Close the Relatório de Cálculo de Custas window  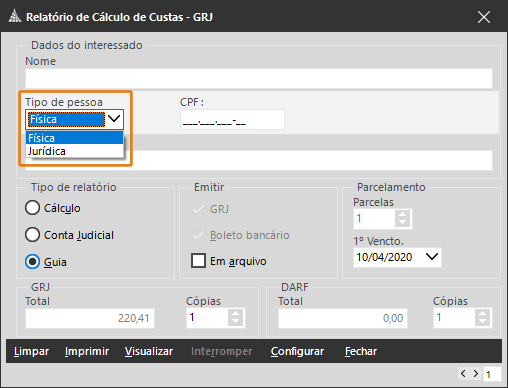483,17
